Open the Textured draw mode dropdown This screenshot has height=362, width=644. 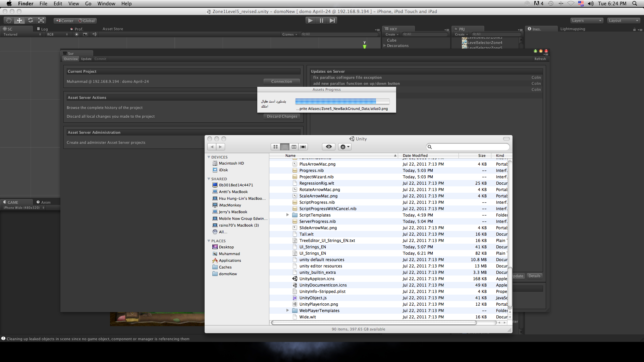click(x=22, y=34)
